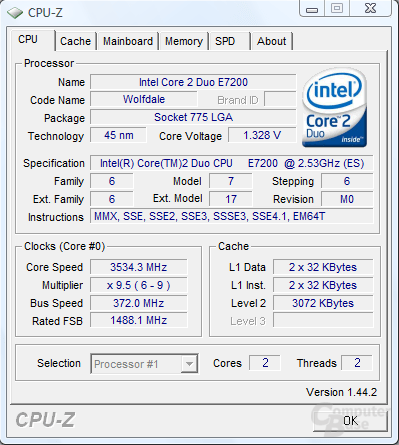
Task: Minimize the CPU-Z window
Action: click(312, 9)
